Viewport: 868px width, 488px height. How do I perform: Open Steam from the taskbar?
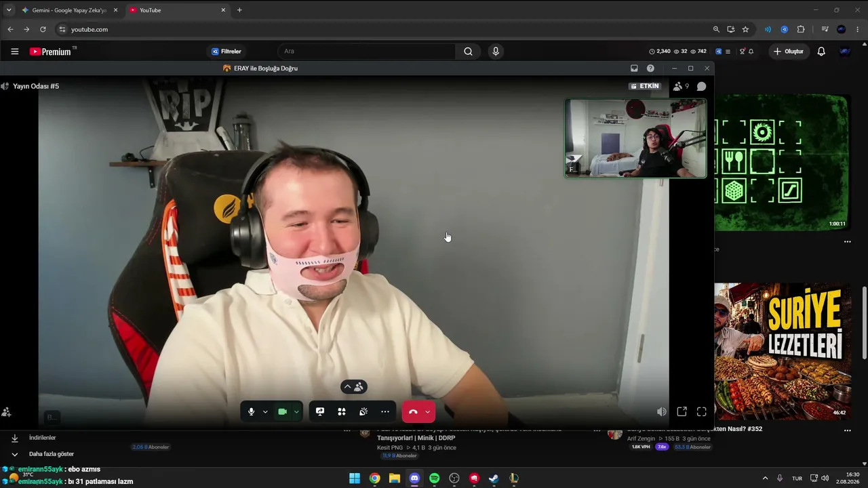tap(494, 479)
